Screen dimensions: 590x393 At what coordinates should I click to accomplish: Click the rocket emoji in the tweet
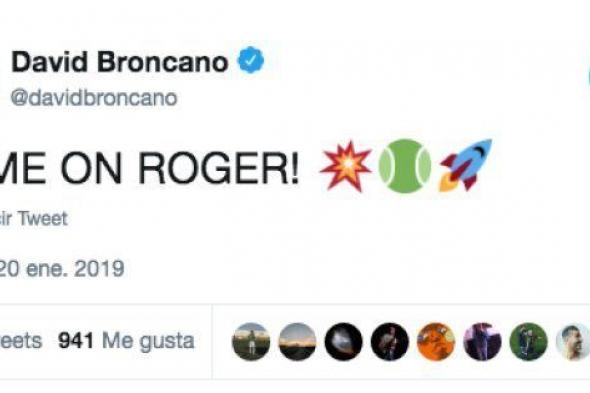tap(465, 165)
